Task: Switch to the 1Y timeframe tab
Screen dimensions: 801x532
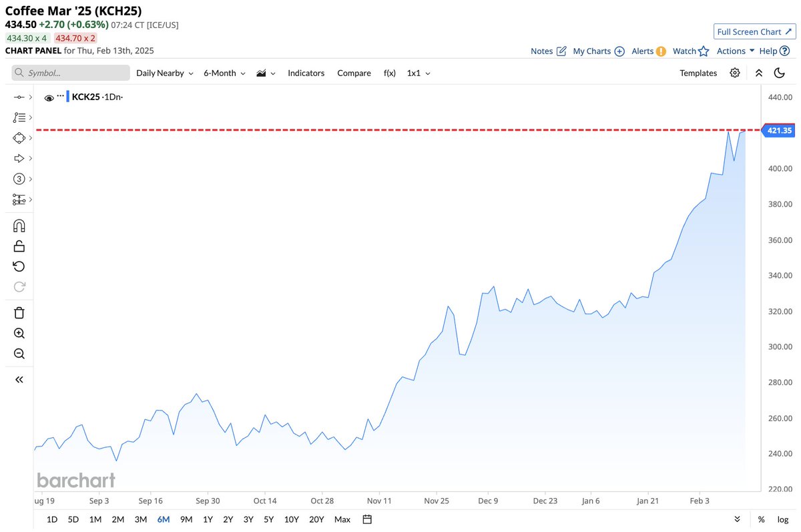Action: click(x=206, y=519)
